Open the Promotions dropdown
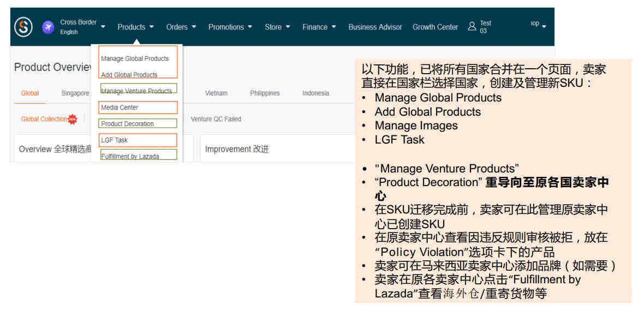Image resolution: width=644 pixels, height=310 pixels. 230,27
